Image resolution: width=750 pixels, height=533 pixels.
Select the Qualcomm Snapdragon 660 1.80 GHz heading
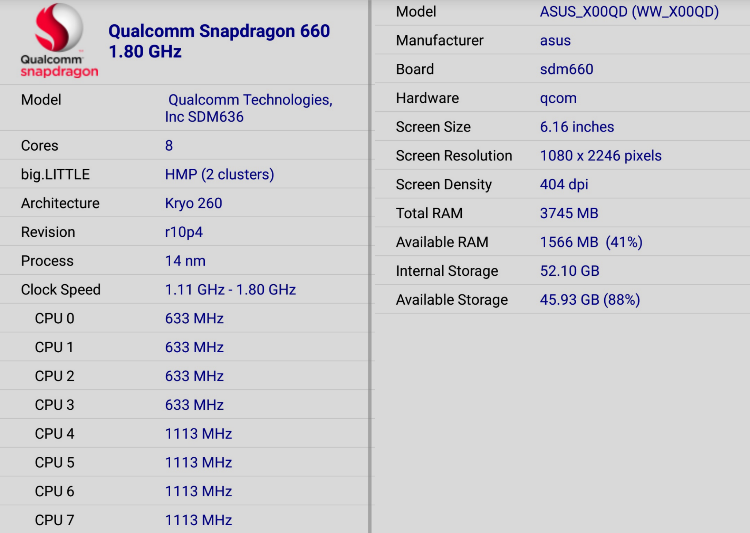click(x=219, y=41)
